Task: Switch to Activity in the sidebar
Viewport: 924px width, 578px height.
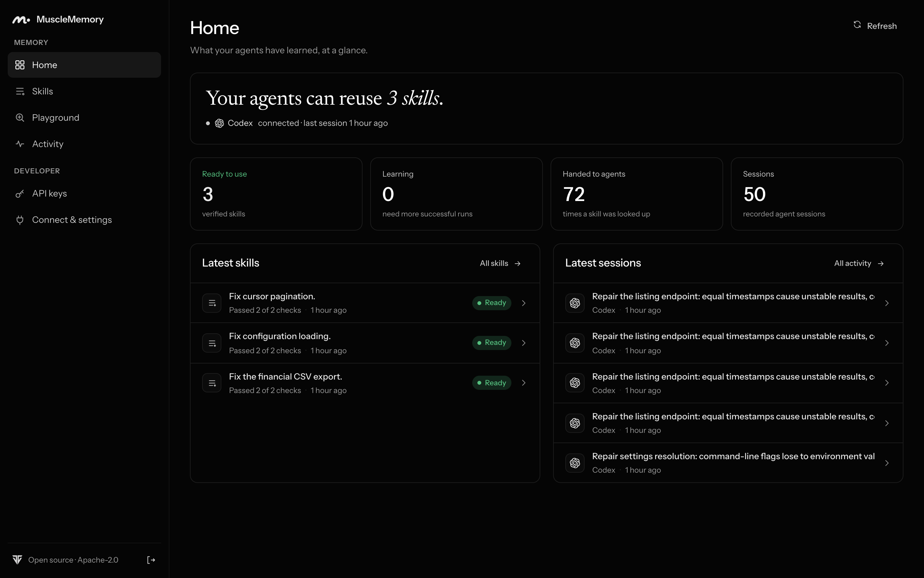Action: pos(84,144)
